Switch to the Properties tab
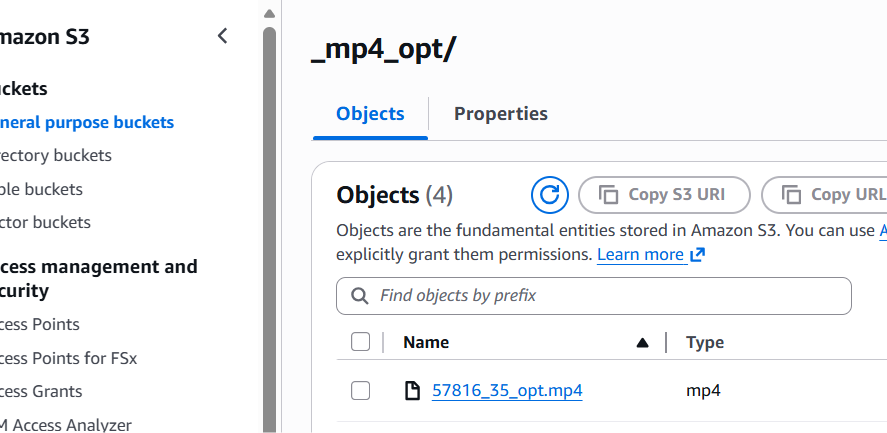Screen dimensions: 887x433 [x=501, y=114]
